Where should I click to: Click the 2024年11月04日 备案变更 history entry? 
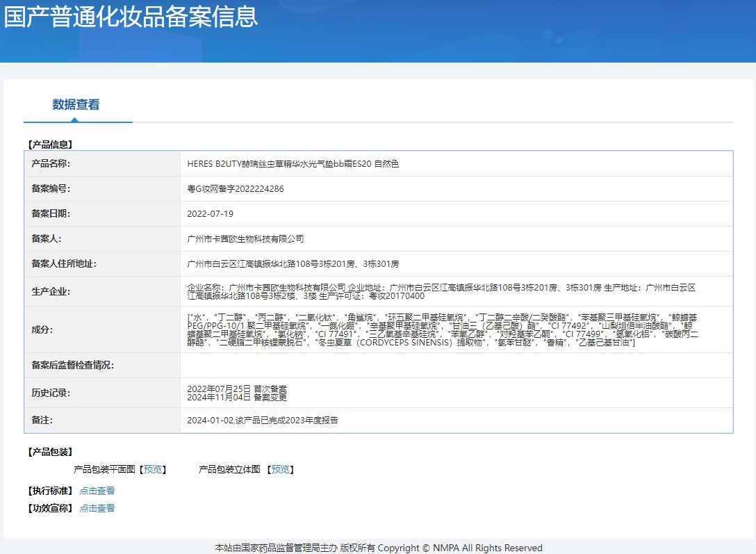tap(237, 398)
